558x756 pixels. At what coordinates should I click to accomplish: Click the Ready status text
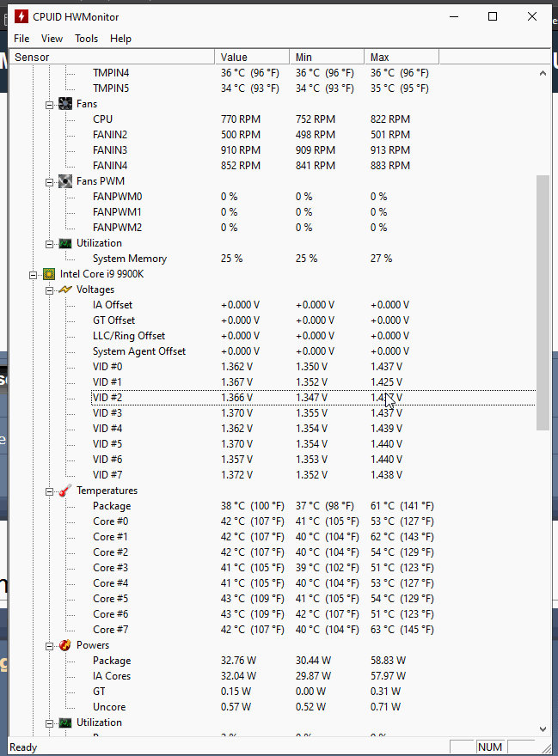(23, 747)
